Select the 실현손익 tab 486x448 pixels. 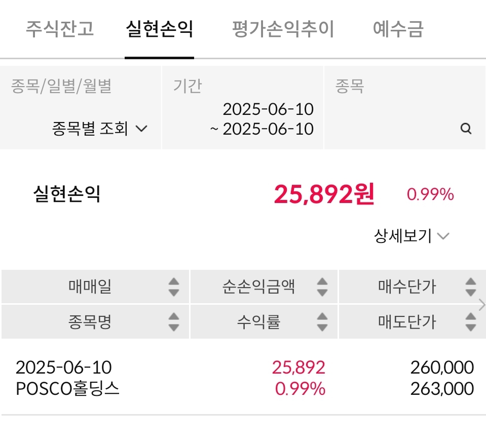click(159, 29)
